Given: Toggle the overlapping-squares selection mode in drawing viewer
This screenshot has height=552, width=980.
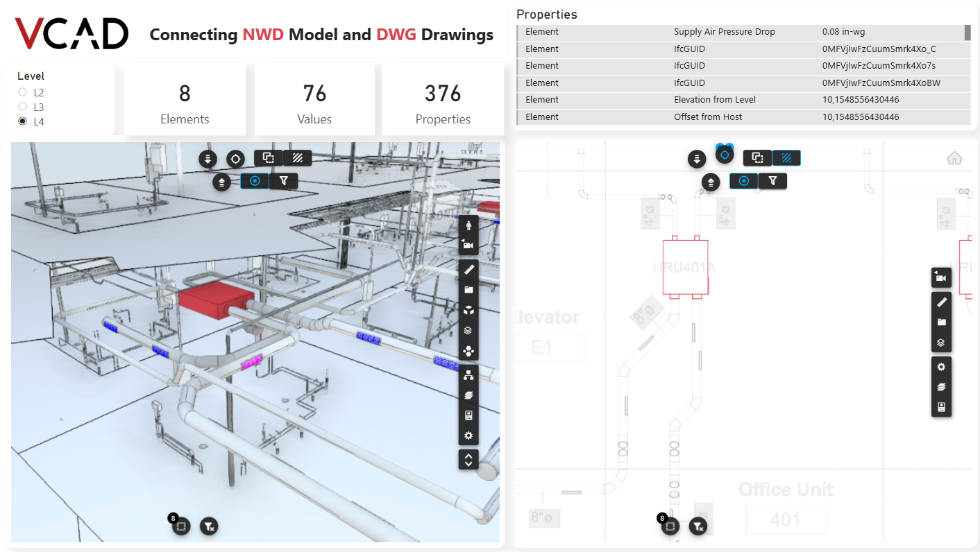Looking at the screenshot, I should [x=757, y=158].
